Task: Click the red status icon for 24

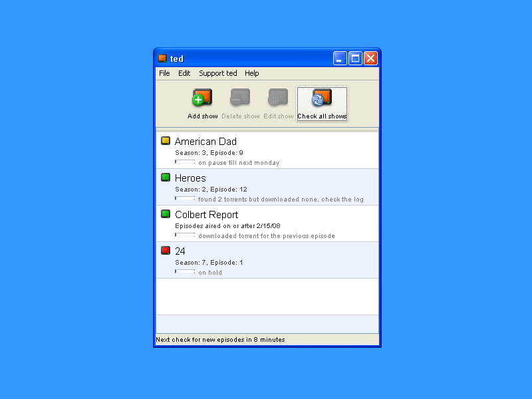Action: [x=166, y=251]
